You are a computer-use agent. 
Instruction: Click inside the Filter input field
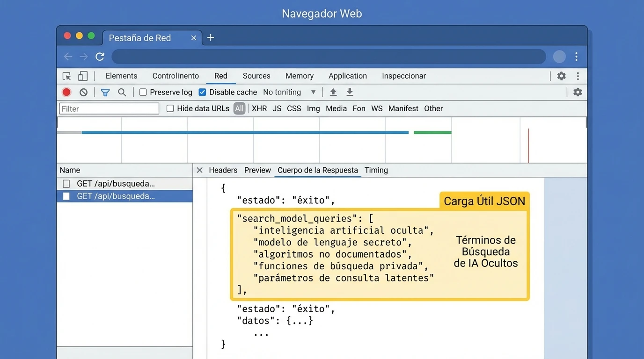click(x=109, y=108)
